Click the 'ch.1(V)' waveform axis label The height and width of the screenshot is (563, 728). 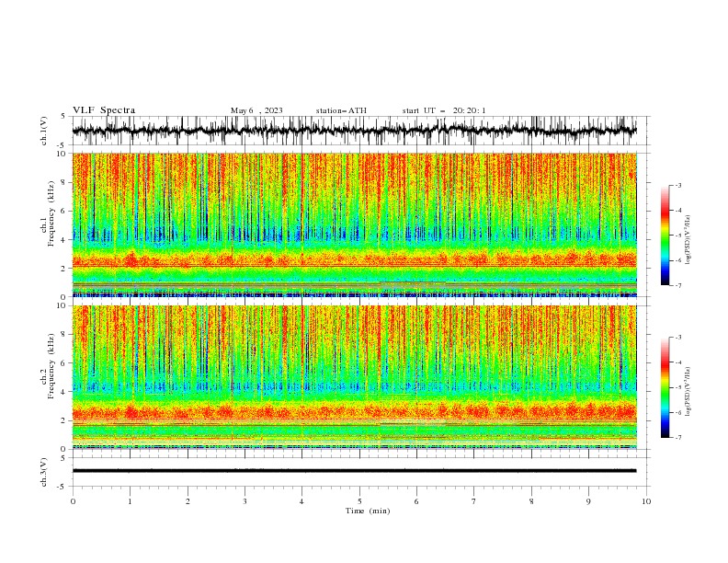pos(44,131)
